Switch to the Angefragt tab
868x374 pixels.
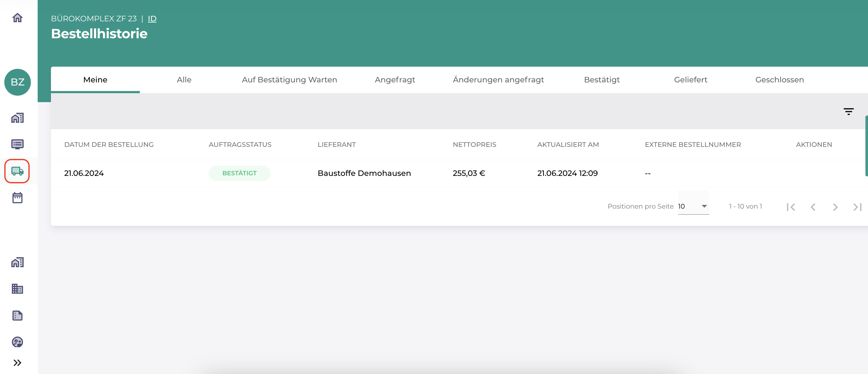tap(394, 80)
